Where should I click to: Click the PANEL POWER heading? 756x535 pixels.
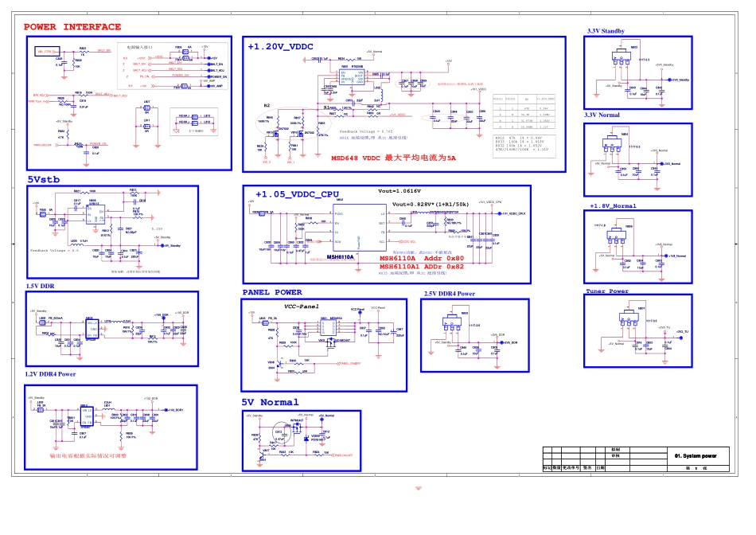(x=272, y=292)
